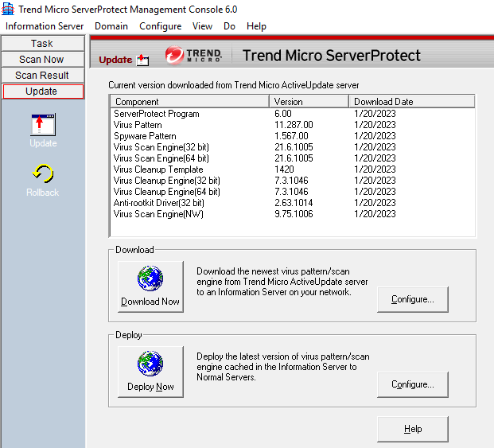Click the ServerProtect title bar app icon
Screen dimensions: 494x448
(8, 9)
